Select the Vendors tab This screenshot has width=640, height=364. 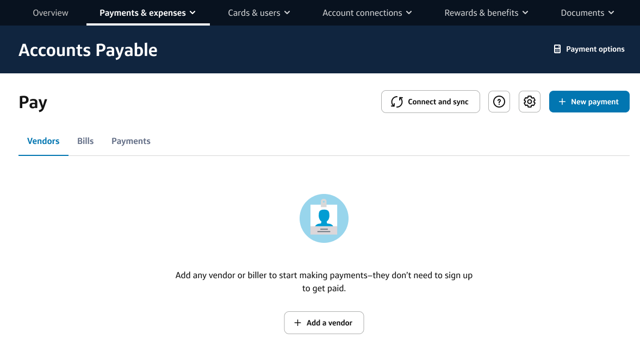43,141
